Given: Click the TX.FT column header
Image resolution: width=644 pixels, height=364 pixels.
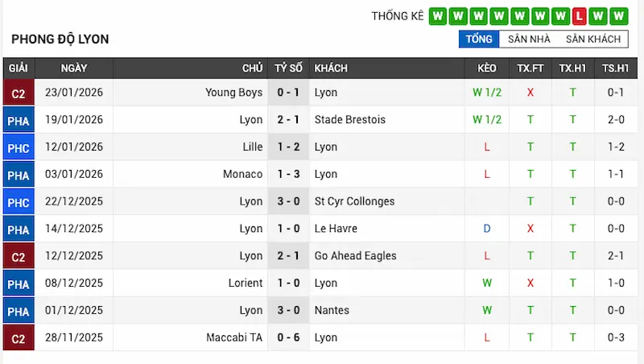Looking at the screenshot, I should (530, 68).
